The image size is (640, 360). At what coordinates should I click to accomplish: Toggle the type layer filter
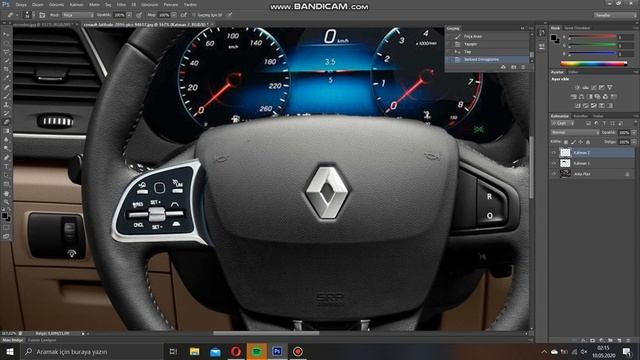click(604, 123)
